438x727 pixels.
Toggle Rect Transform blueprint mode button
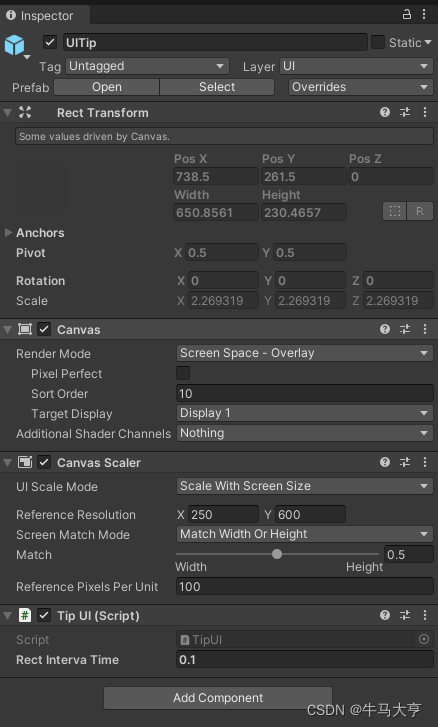point(394,211)
